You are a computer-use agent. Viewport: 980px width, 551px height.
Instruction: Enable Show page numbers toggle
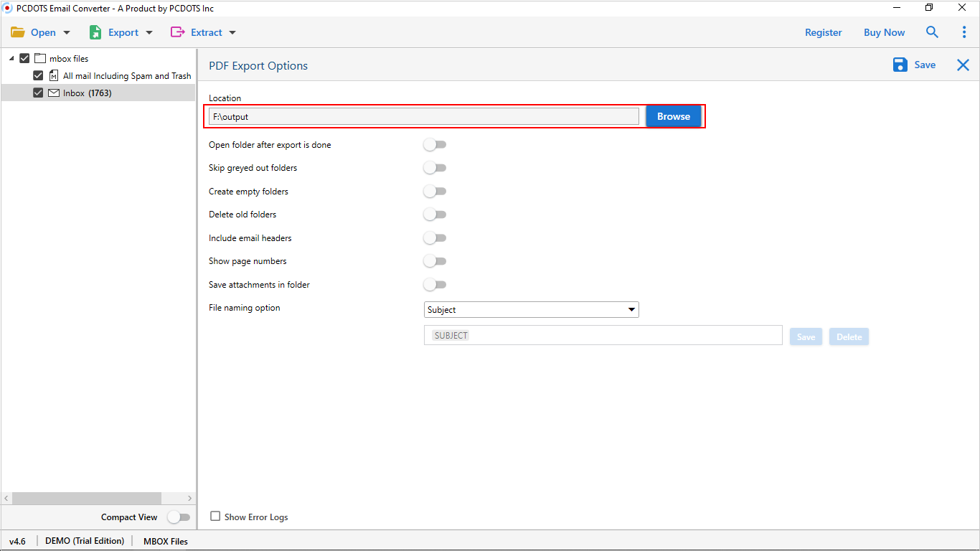tap(435, 261)
